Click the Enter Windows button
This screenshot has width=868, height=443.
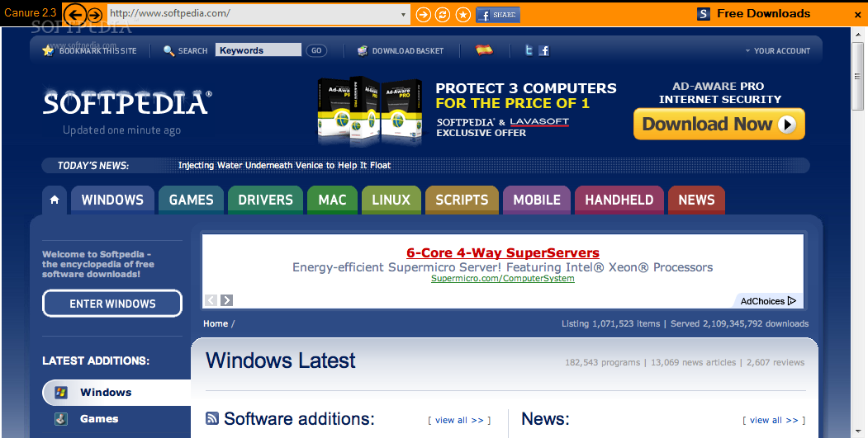click(112, 304)
